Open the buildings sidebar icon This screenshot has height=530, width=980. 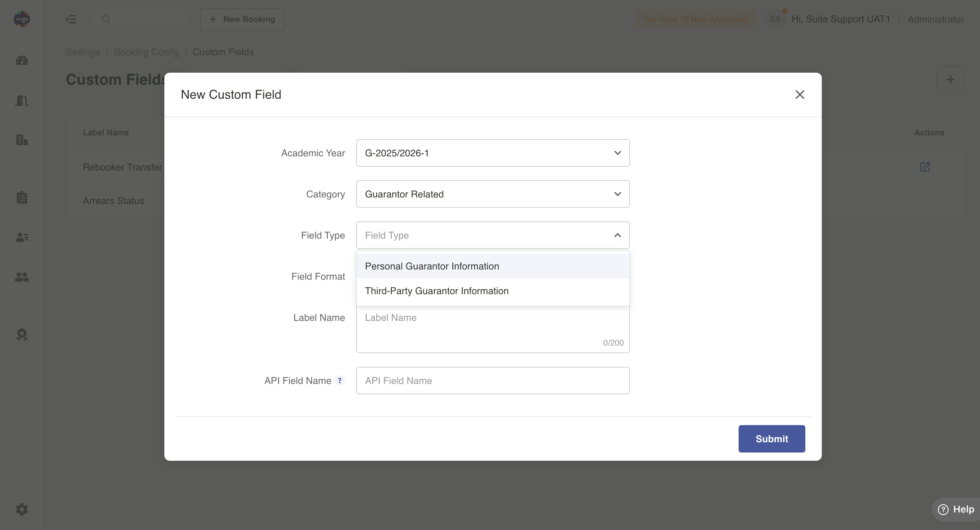(22, 140)
